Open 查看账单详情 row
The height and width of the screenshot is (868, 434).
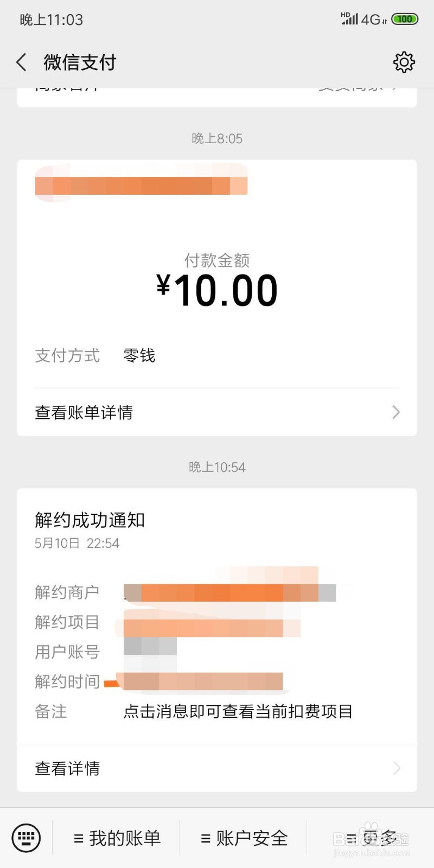pyautogui.click(x=217, y=412)
